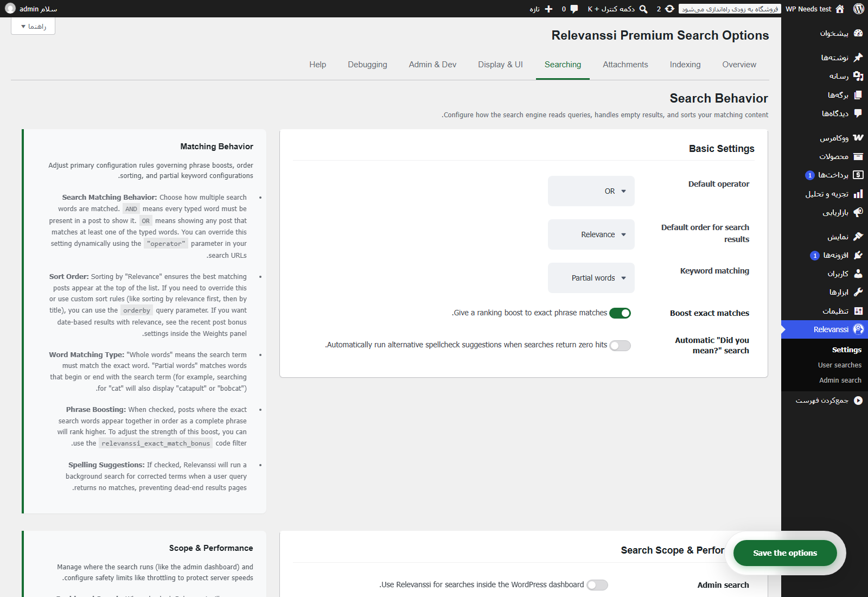Open the Relevanssi sidebar menu item

pos(825,329)
